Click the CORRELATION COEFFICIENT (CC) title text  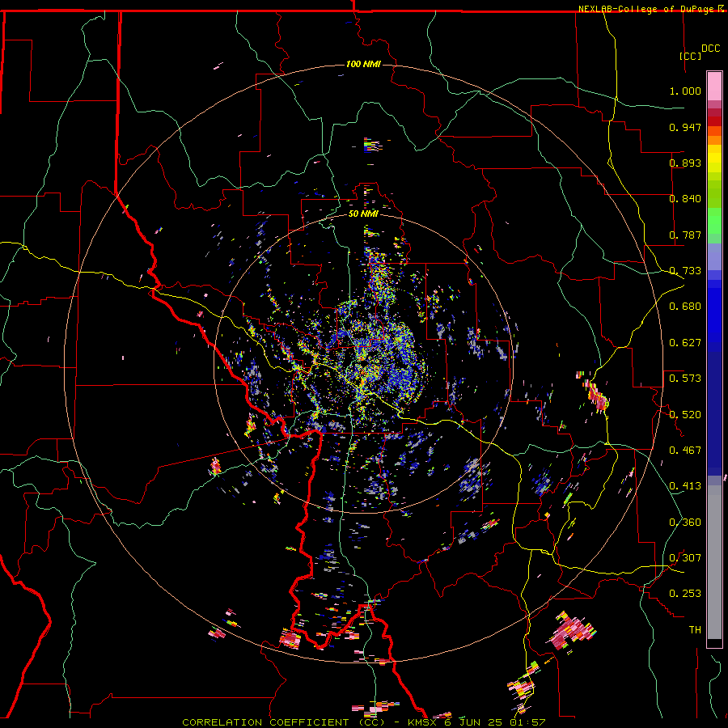[285, 722]
